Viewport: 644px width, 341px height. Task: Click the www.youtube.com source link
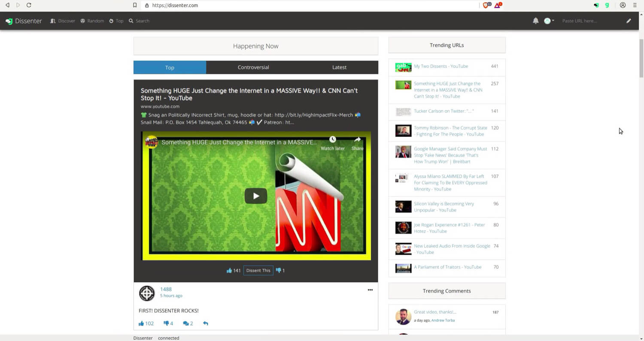coord(160,106)
